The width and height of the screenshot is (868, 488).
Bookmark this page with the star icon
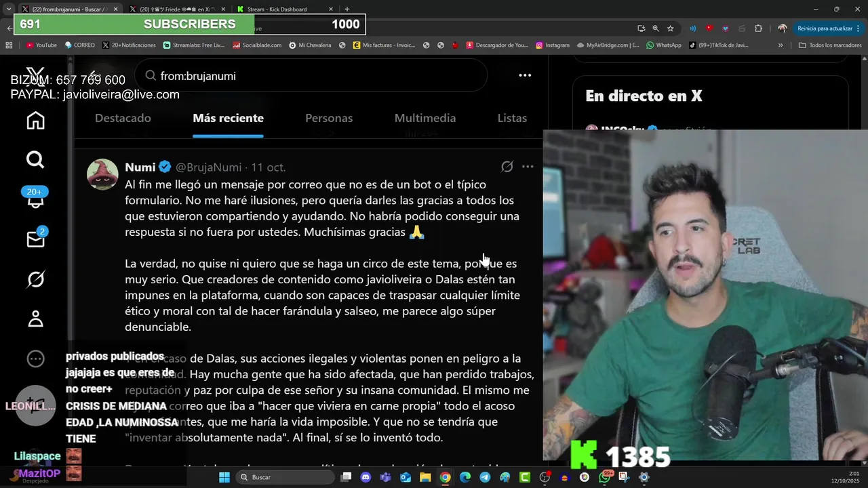tap(670, 28)
